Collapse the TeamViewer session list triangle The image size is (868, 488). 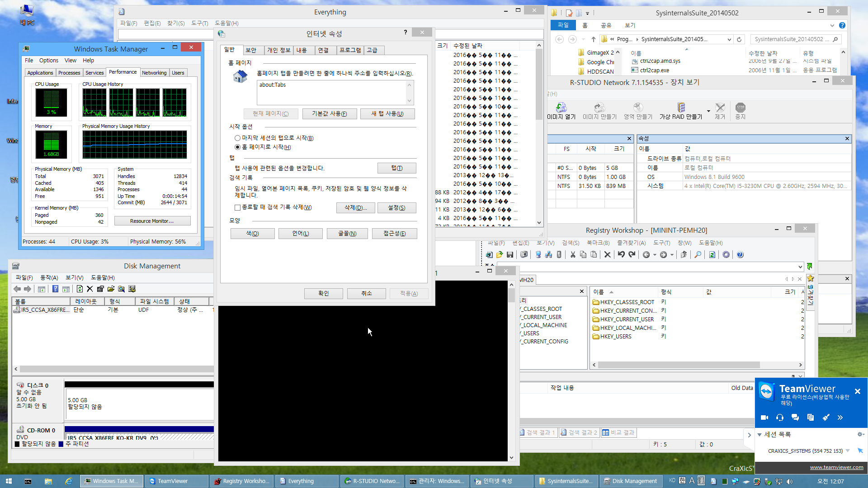pos(759,435)
